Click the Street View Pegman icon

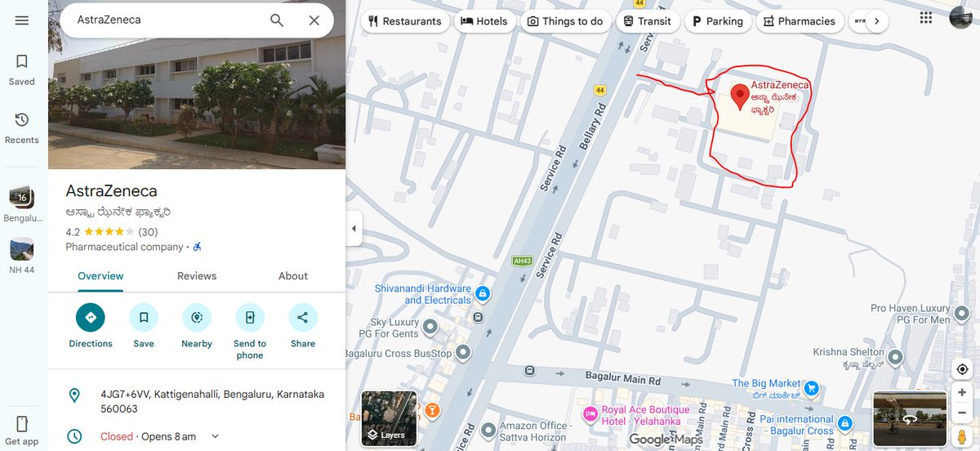(962, 435)
